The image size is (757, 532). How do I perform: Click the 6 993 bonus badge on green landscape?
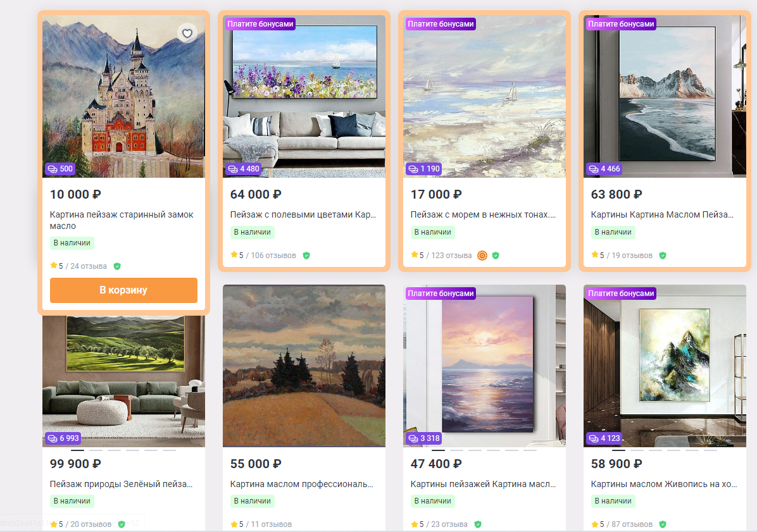[63, 438]
